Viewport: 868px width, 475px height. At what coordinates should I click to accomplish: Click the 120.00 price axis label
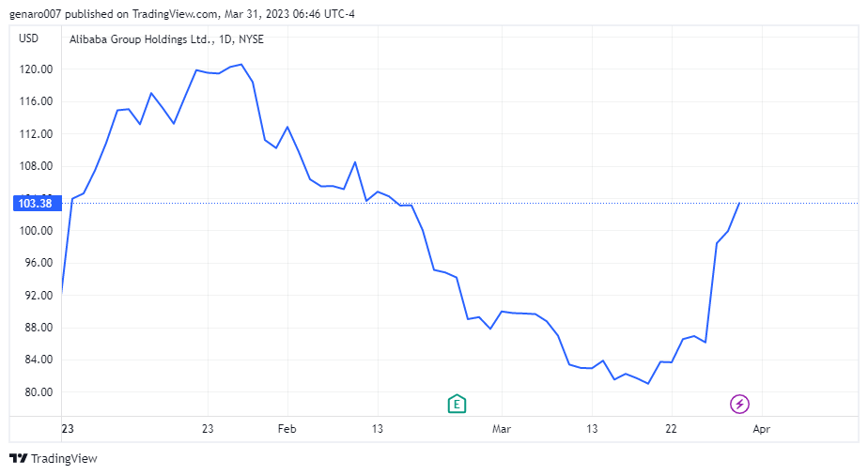click(36, 69)
